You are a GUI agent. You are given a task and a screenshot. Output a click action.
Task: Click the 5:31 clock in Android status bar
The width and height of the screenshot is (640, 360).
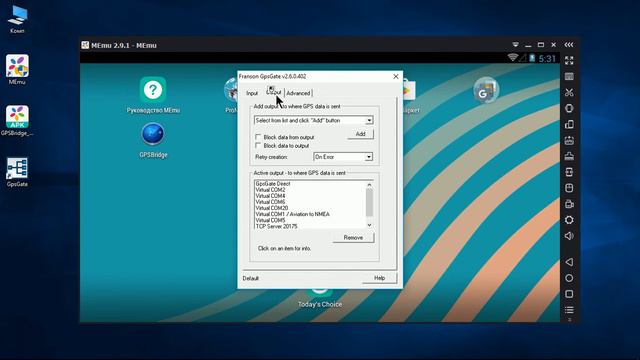click(x=547, y=59)
